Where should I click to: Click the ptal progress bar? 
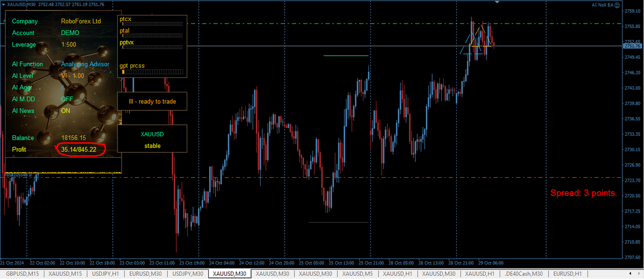click(x=152, y=35)
